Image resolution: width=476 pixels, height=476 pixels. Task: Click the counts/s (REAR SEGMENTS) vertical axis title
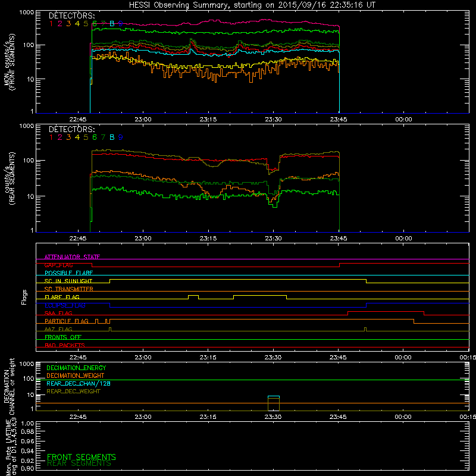coord(10,178)
